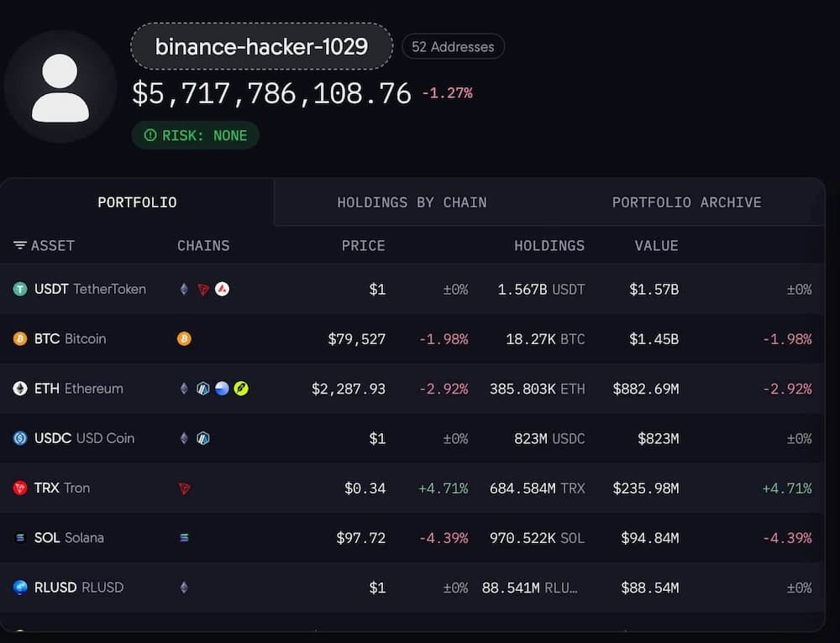Click the binance-hacker-1029 entity label
Viewport: 840px width, 643px height.
tap(261, 46)
